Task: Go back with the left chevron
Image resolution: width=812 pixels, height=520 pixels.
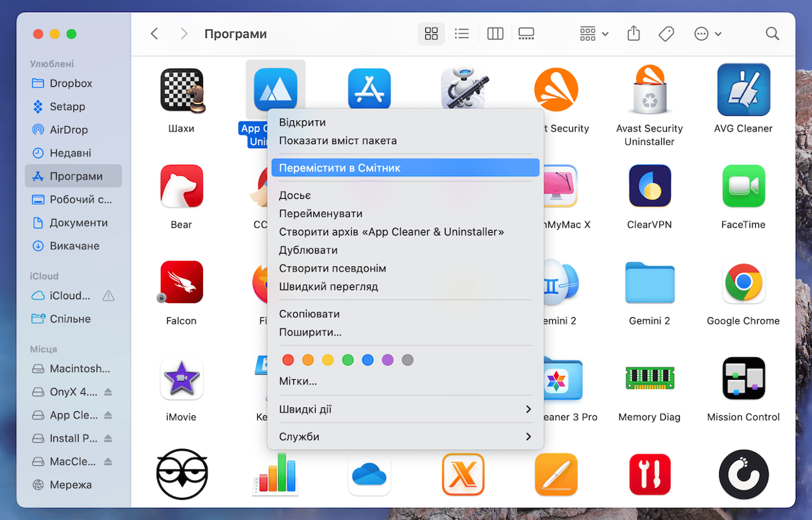Action: [154, 33]
